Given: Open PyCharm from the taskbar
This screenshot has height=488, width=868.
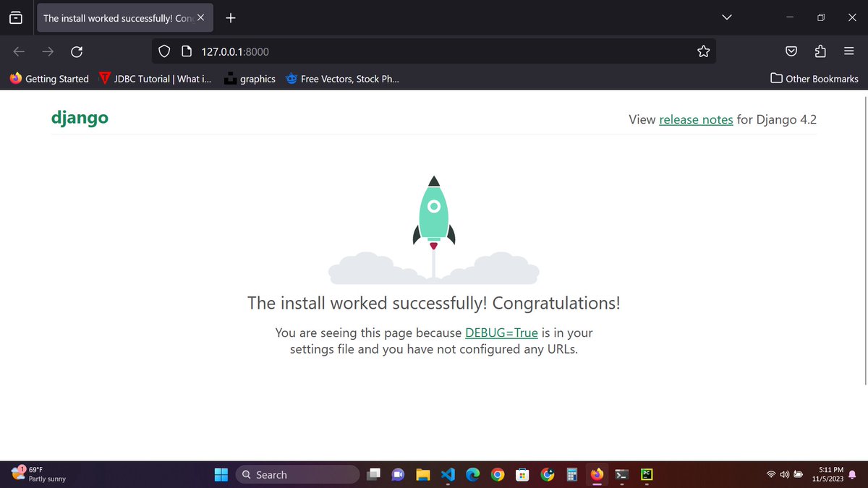Looking at the screenshot, I should tap(647, 475).
